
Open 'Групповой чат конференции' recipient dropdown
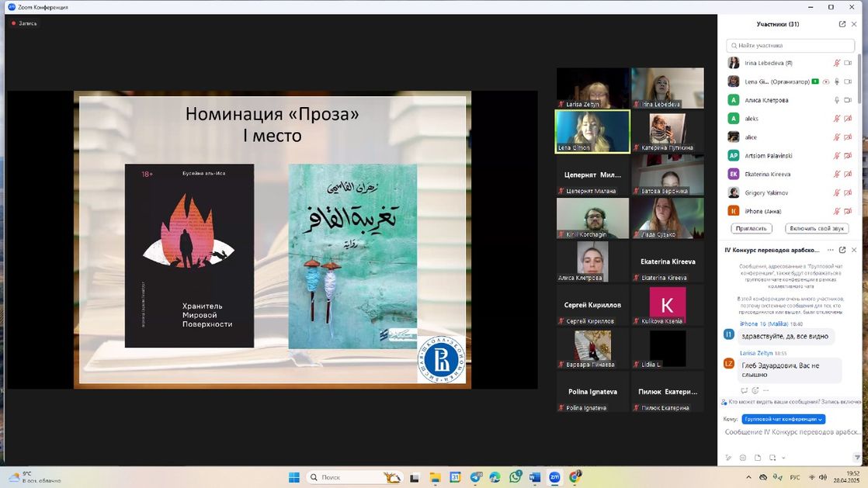tap(783, 419)
